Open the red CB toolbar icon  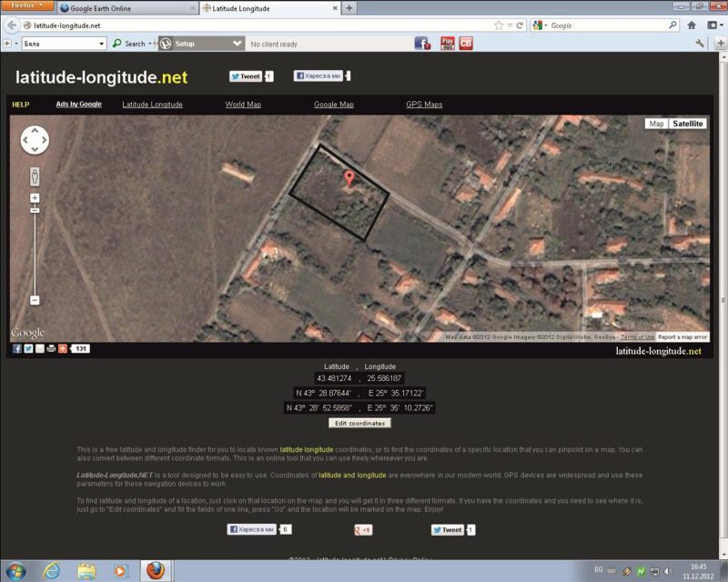(465, 43)
